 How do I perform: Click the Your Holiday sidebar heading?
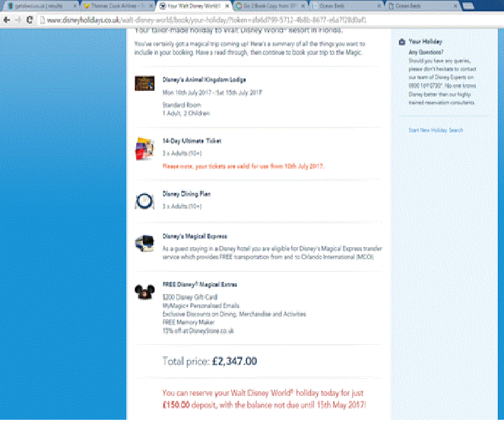pos(425,41)
